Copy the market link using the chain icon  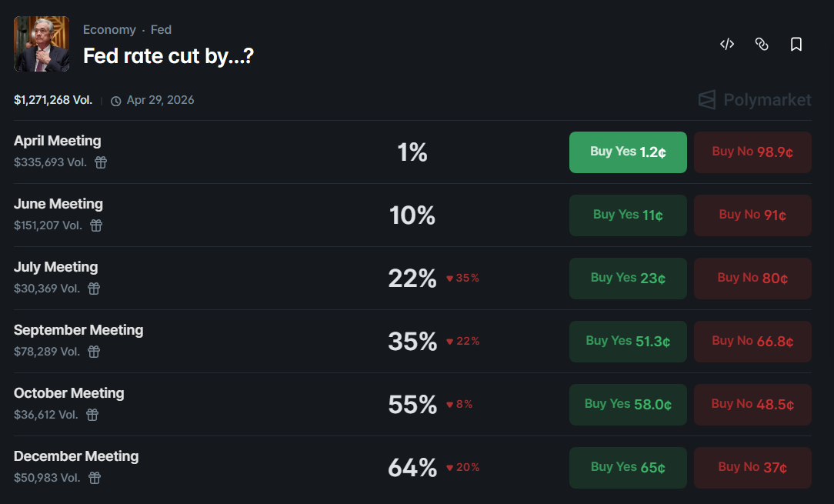pos(762,44)
